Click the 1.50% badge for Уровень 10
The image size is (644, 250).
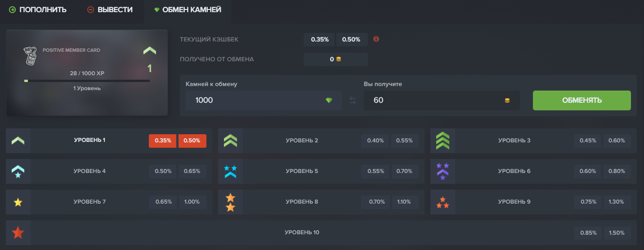(x=617, y=233)
